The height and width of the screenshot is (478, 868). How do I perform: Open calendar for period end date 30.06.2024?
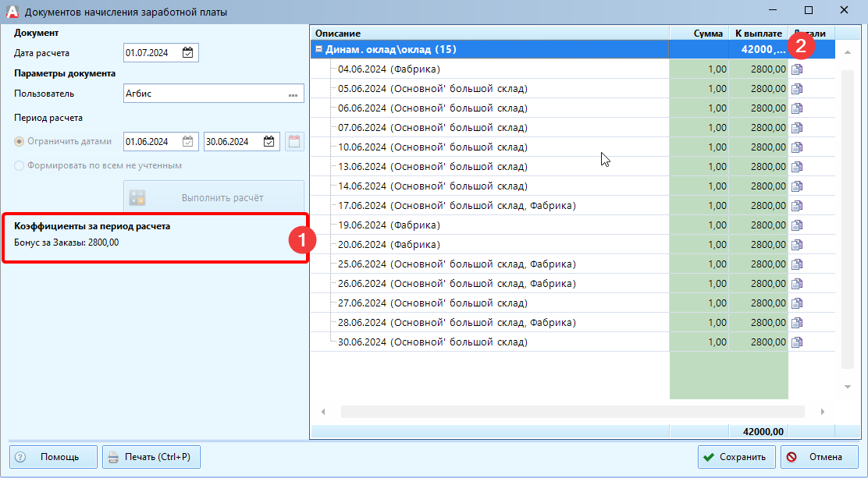pyautogui.click(x=269, y=142)
